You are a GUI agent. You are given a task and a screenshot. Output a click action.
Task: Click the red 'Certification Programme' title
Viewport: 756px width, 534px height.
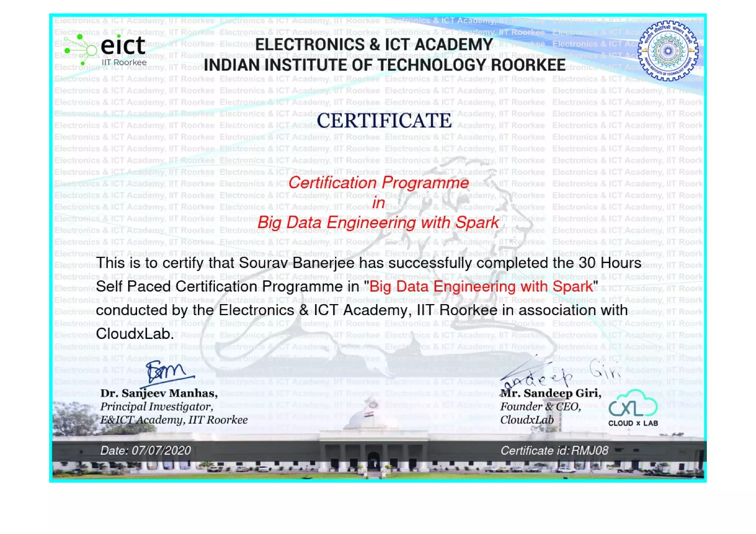[378, 183]
